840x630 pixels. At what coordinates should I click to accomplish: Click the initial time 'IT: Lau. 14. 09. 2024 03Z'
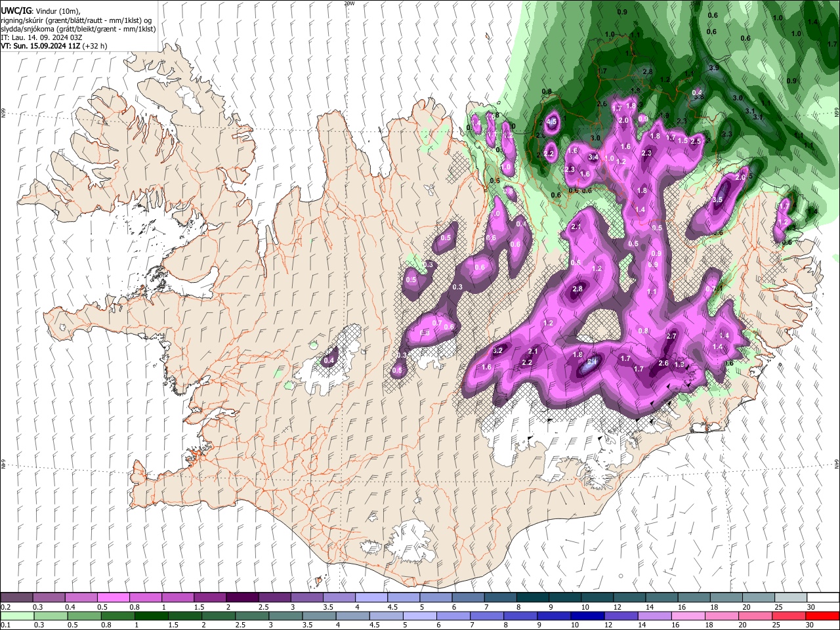click(x=41, y=37)
